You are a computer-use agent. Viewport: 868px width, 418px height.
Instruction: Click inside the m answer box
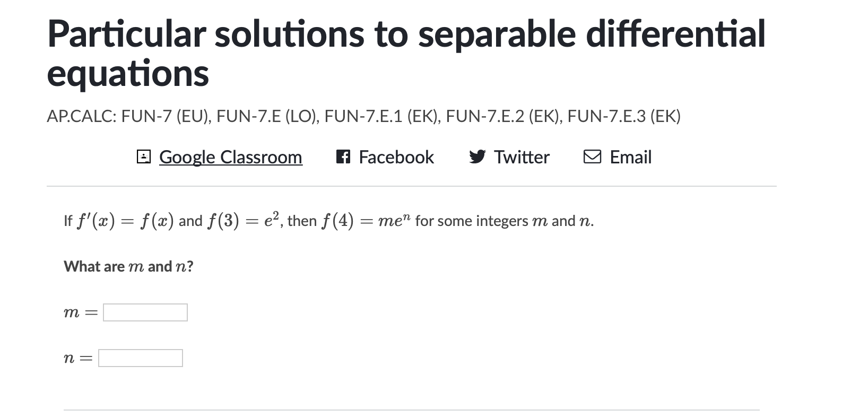[x=145, y=312]
